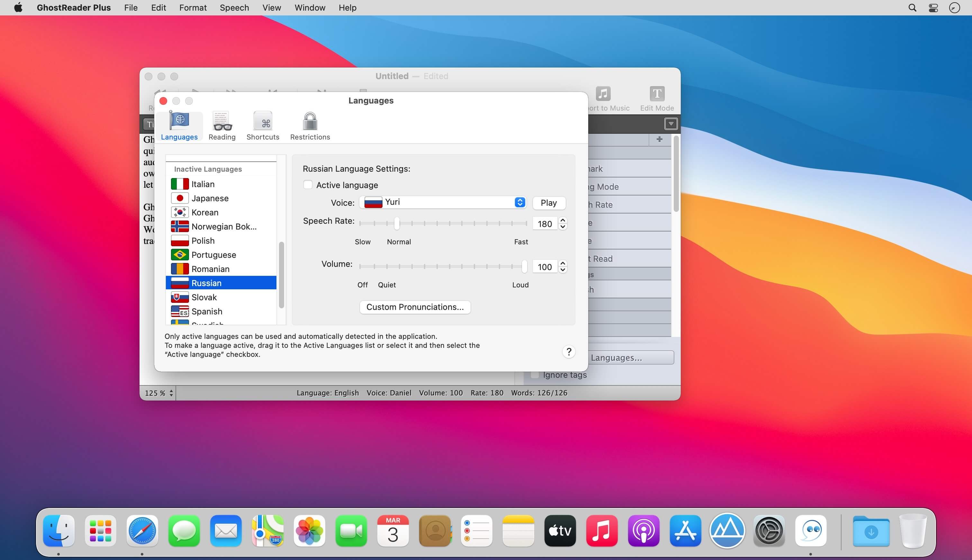Open the sidebar dropdown arrow box
The width and height of the screenshot is (972, 560).
(x=670, y=124)
